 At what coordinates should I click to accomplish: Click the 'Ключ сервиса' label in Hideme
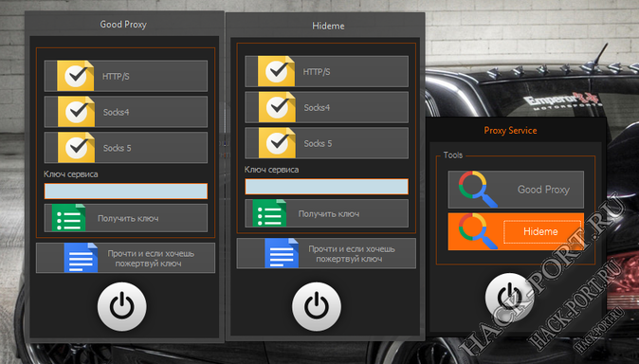(x=271, y=170)
